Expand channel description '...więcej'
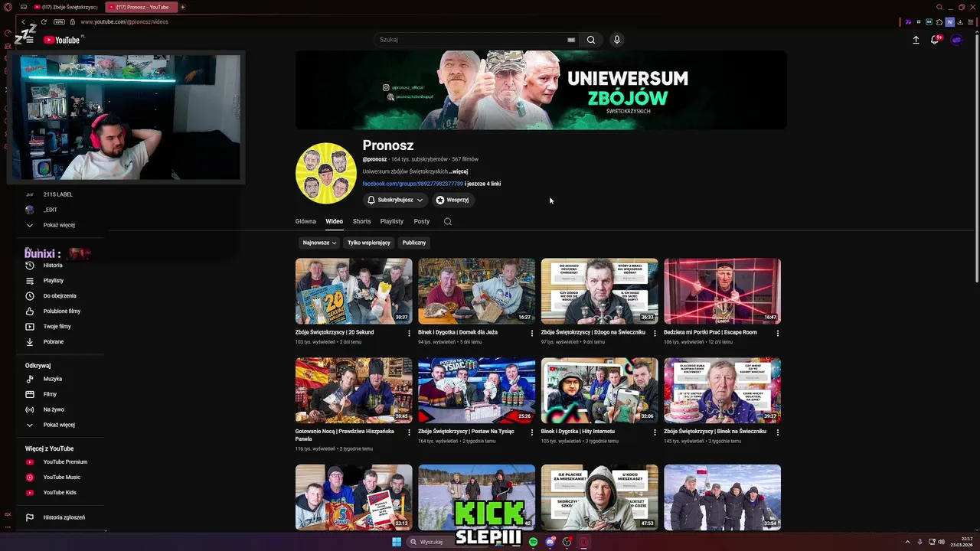The height and width of the screenshot is (551, 980). pyautogui.click(x=459, y=171)
